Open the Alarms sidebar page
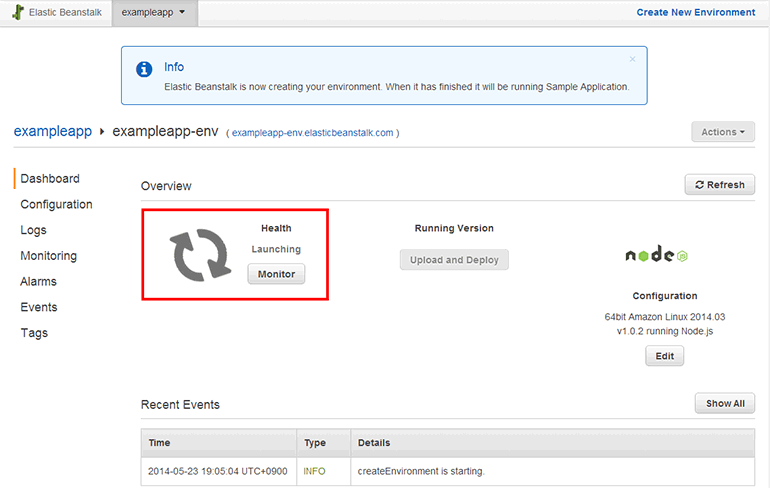Image resolution: width=770 pixels, height=488 pixels. [x=38, y=282]
